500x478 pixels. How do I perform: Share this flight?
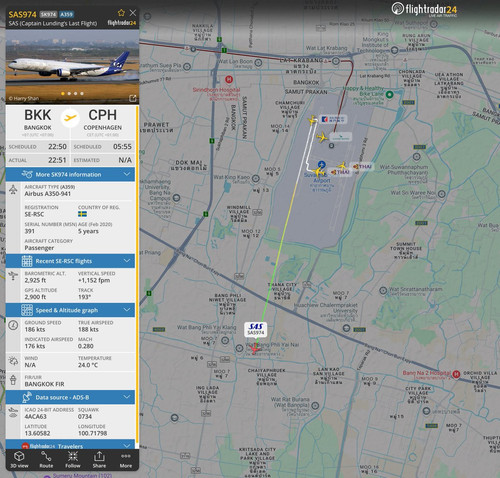pos(99,459)
